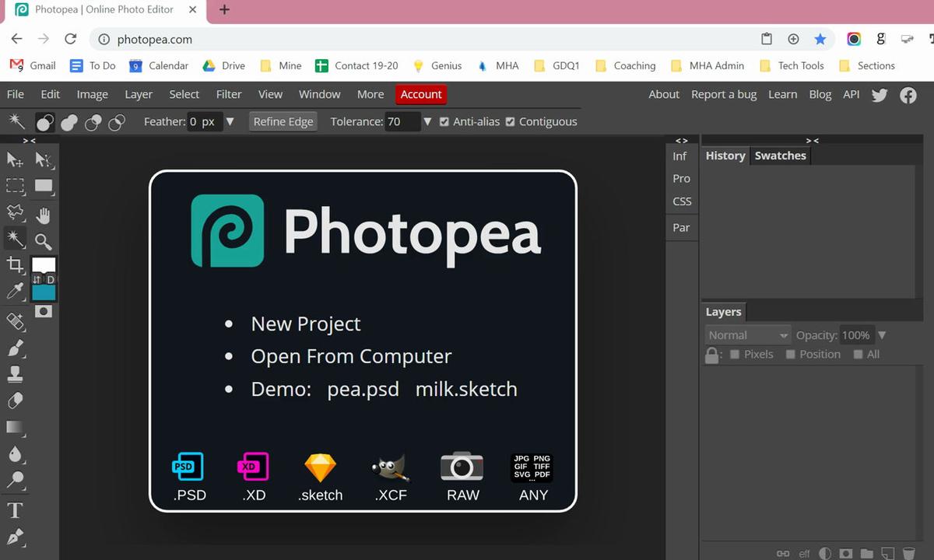Select the Zoom magnifier tool
Screen dimensions: 934x560
click(x=44, y=242)
